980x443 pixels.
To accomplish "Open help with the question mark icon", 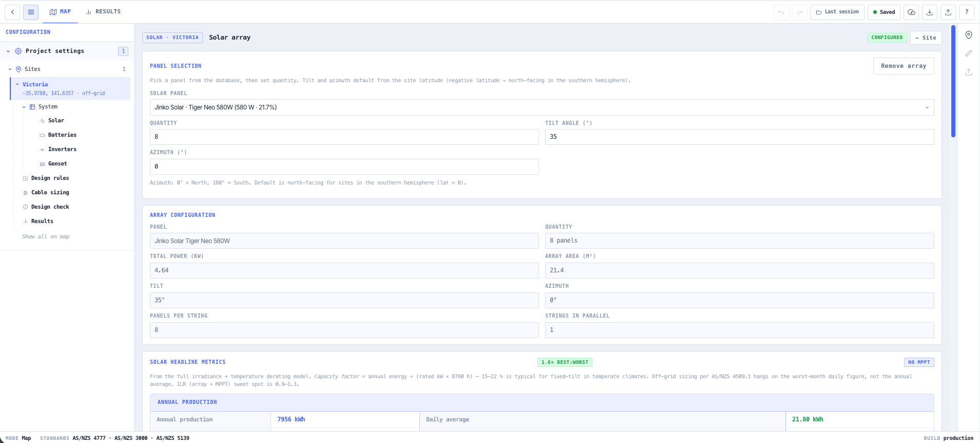I will [967, 12].
